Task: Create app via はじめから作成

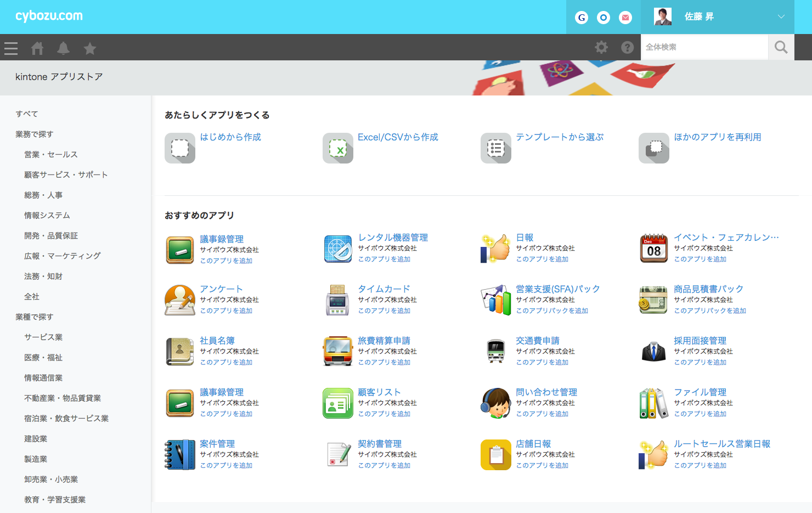Action: point(230,137)
